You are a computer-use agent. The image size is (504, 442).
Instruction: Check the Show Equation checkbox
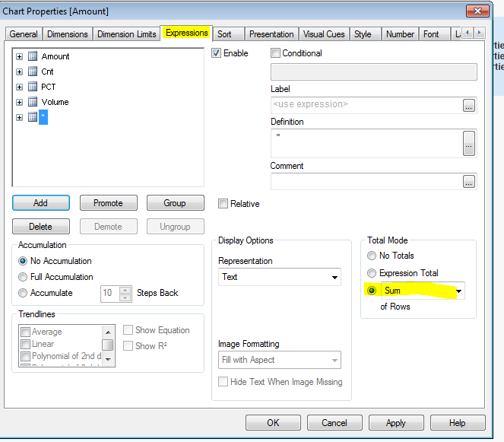point(128,330)
